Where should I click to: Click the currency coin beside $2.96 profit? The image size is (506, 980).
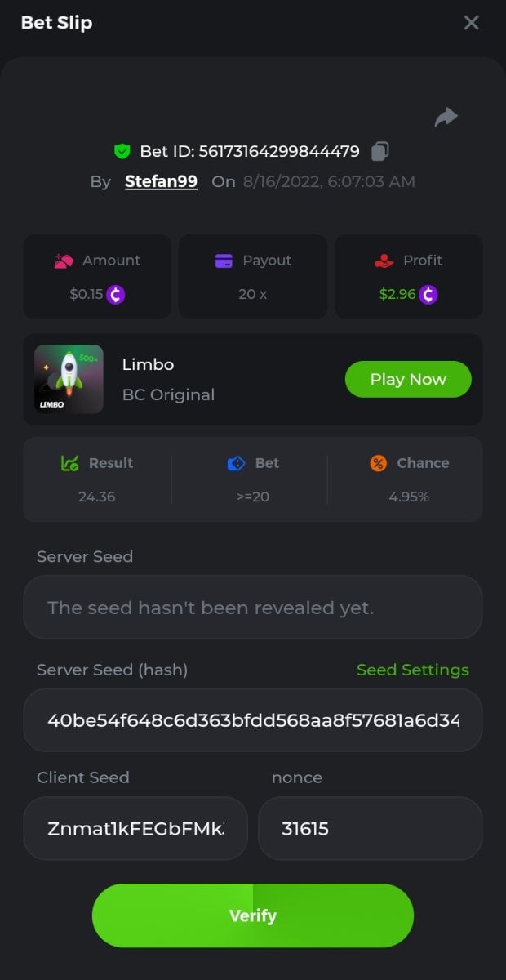(x=428, y=294)
